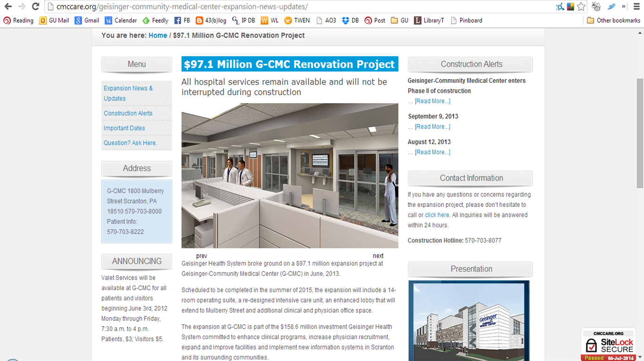Open the Gmail bookmark
Screen dimensions: 644x361
pyautogui.click(x=87, y=20)
